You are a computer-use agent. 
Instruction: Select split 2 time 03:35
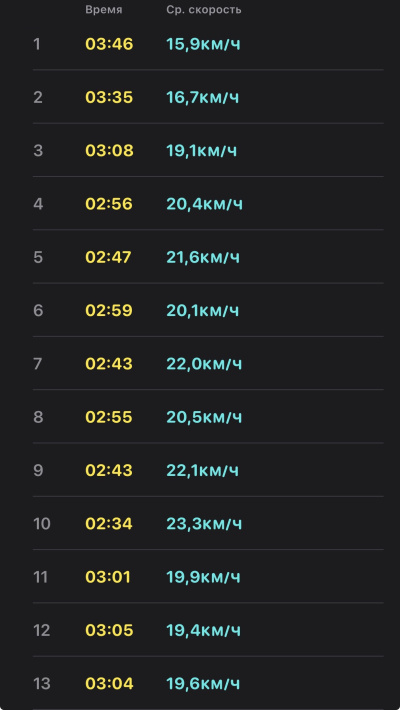tap(109, 97)
